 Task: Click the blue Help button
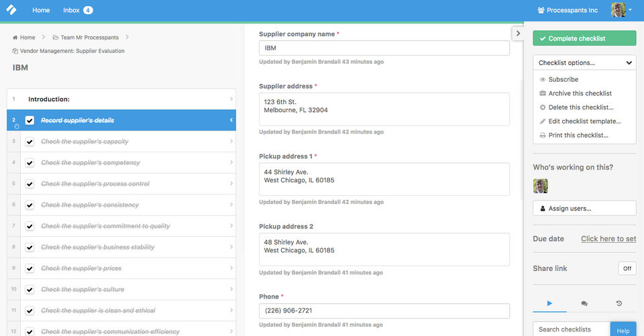point(623,330)
